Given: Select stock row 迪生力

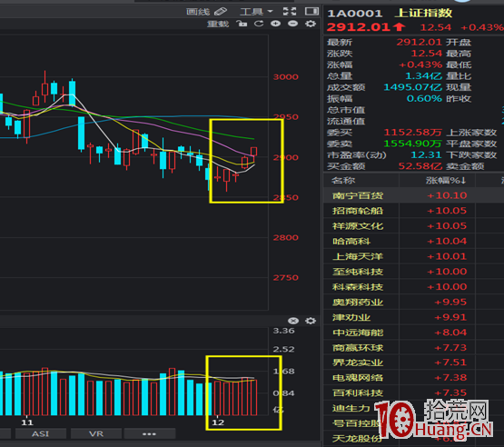Looking at the screenshot, I should (413, 409).
